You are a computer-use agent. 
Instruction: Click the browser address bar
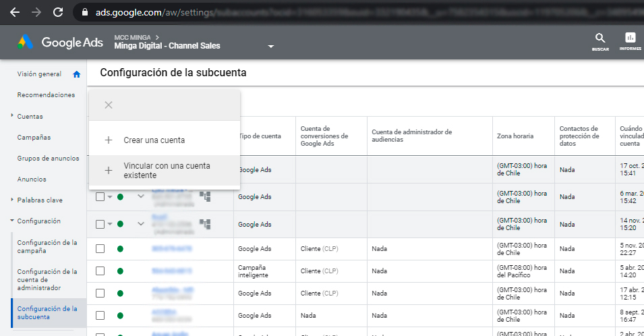(x=357, y=12)
